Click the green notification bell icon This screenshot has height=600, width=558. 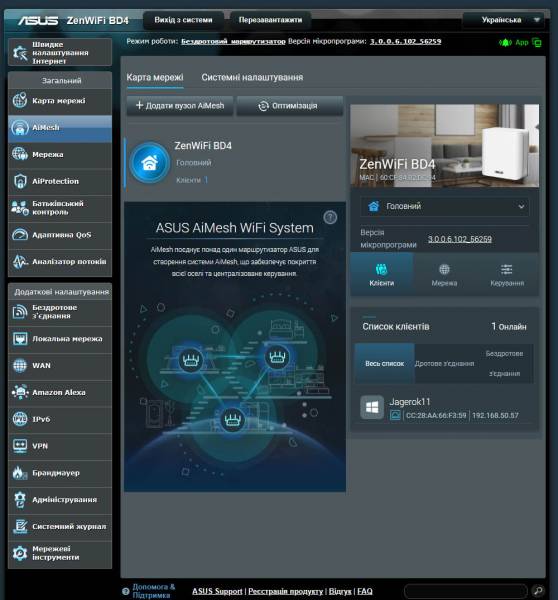coord(506,42)
